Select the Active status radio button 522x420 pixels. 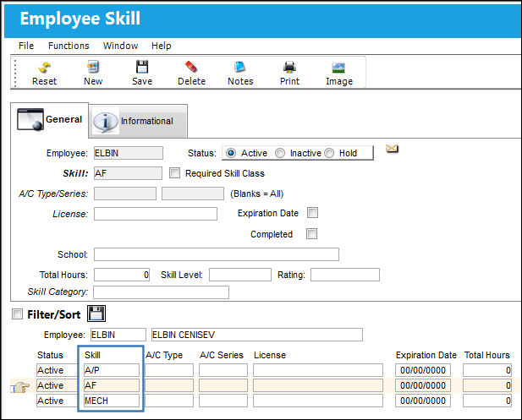[x=231, y=153]
